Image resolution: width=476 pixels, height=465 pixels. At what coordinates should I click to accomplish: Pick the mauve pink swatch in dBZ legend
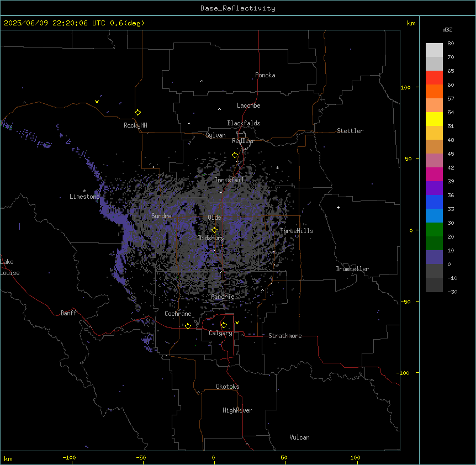[x=434, y=160]
